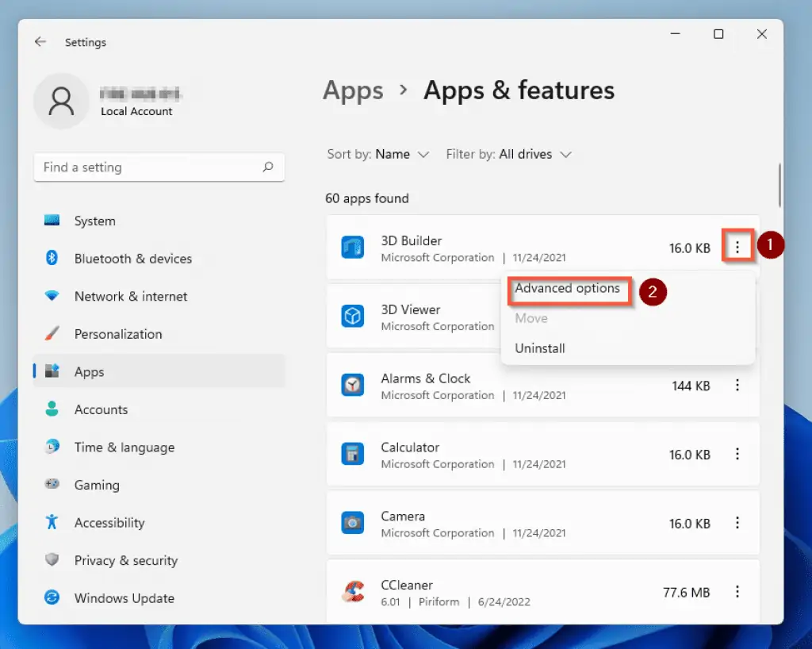812x649 pixels.
Task: Choose Uninstall from the open menu
Action: coord(541,348)
